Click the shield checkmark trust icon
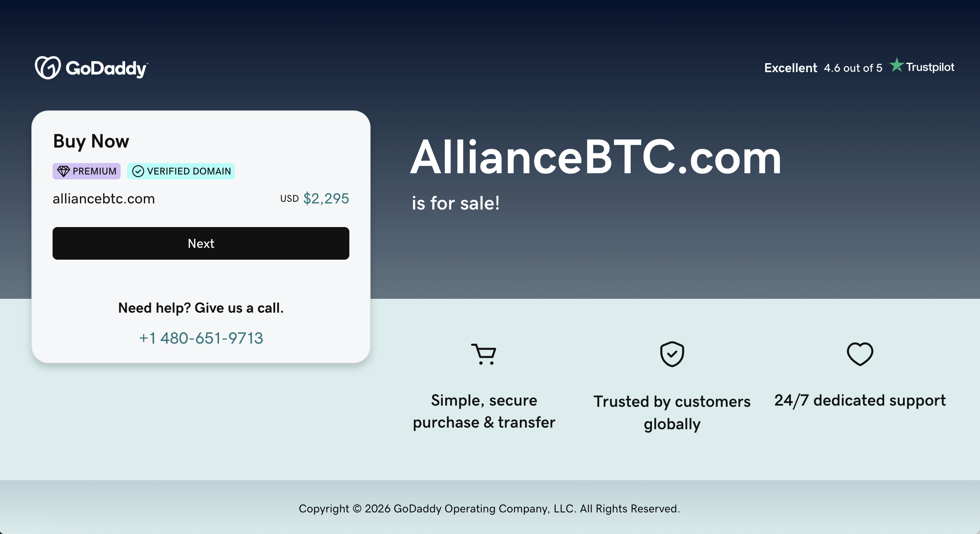This screenshot has height=534, width=980. [672, 354]
